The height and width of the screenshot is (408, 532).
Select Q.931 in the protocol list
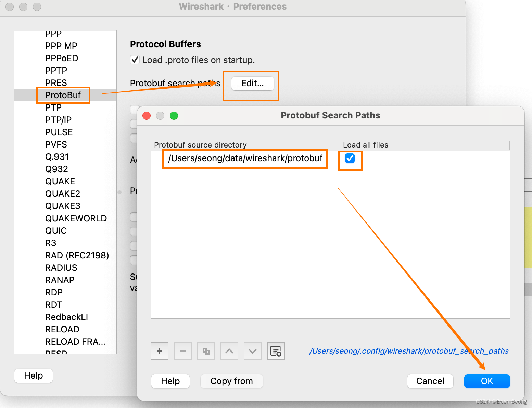[x=65, y=157]
